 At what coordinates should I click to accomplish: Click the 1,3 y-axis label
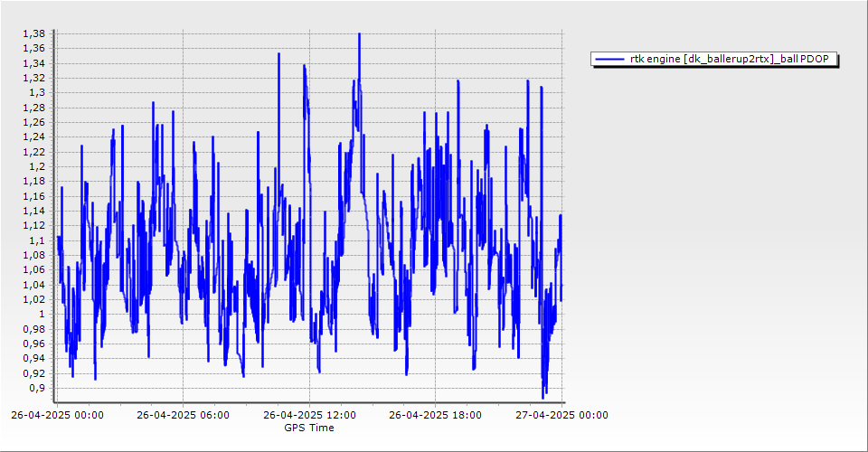[37, 93]
